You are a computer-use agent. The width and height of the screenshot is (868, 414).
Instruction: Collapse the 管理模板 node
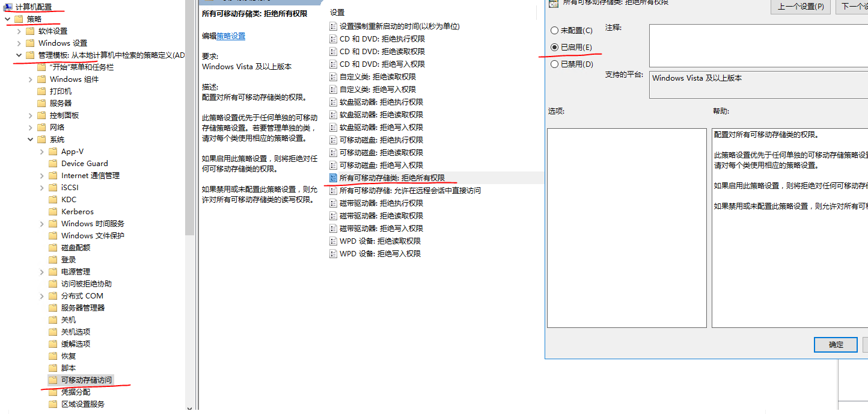coord(19,55)
